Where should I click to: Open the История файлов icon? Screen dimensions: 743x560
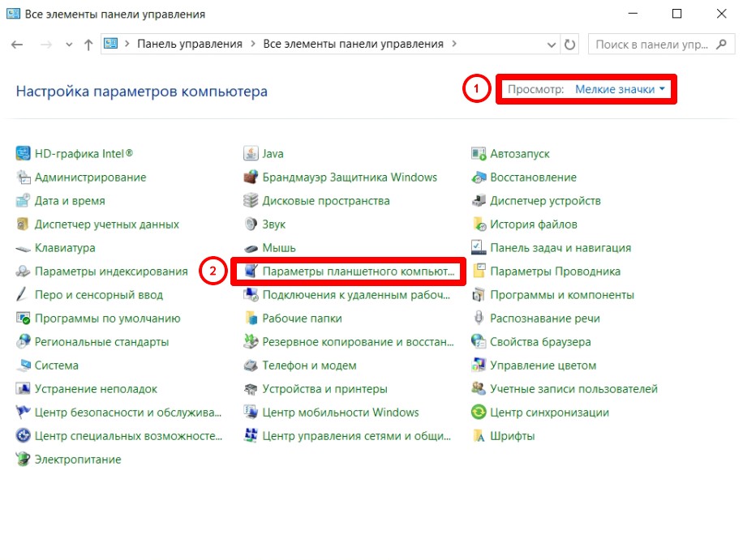click(x=479, y=224)
